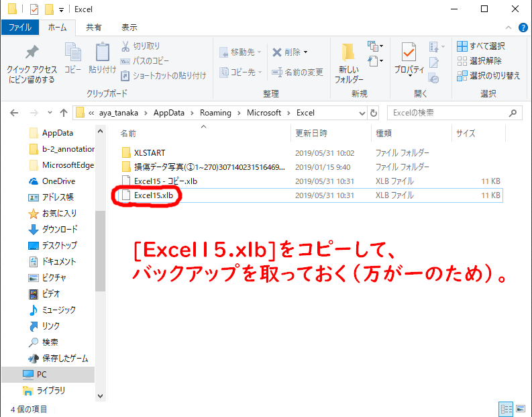Sort by 更新日時 column header
The width and height of the screenshot is (532, 417).
tap(311, 134)
